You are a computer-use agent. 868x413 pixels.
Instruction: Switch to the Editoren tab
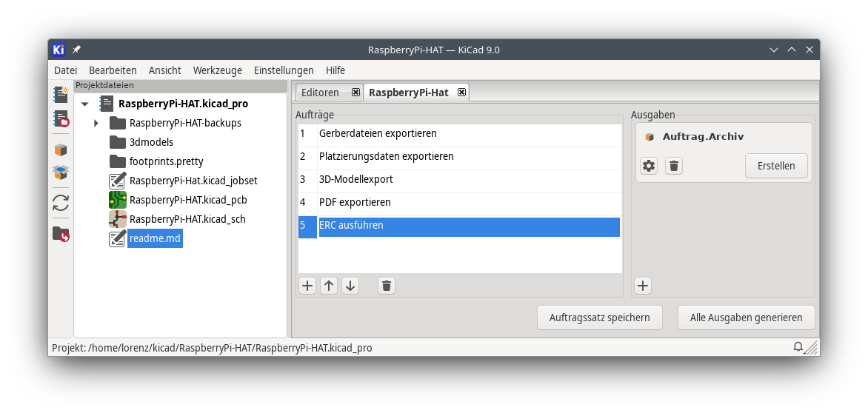[319, 93]
